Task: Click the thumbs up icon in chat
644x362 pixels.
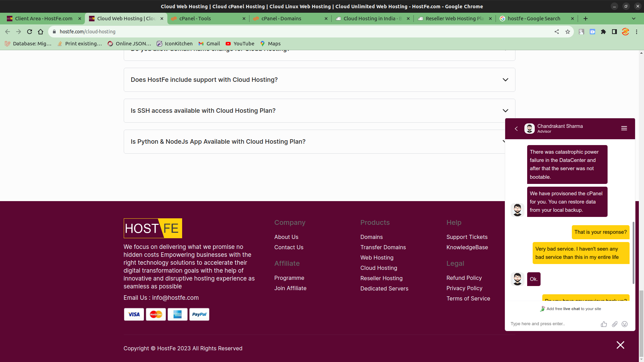Action: coord(604,324)
